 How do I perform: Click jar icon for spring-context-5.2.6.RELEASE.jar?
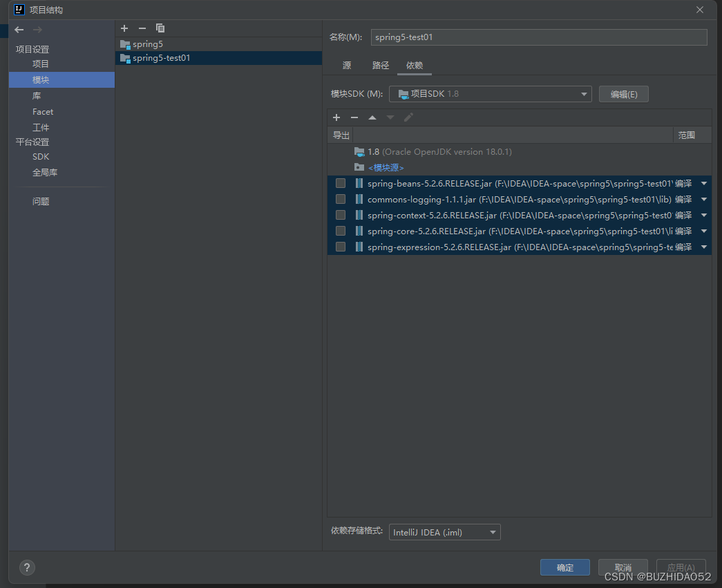[359, 215]
